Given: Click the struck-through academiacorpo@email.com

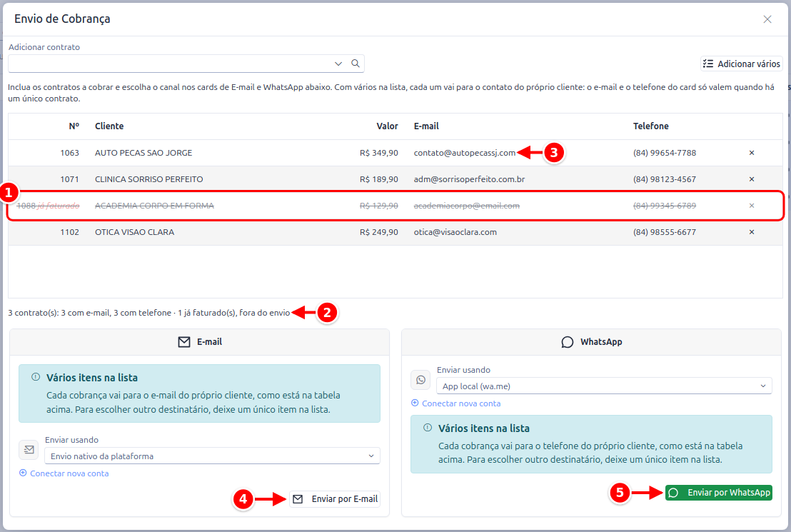Looking at the screenshot, I should click(x=467, y=206).
